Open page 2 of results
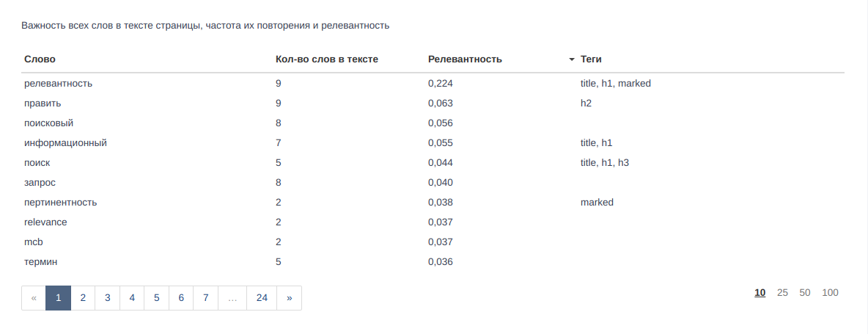Viewport: 868px width, 334px height. coord(83,298)
